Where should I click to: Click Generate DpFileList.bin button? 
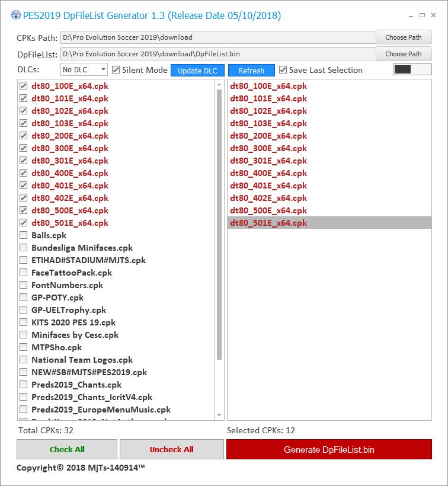coord(329,449)
